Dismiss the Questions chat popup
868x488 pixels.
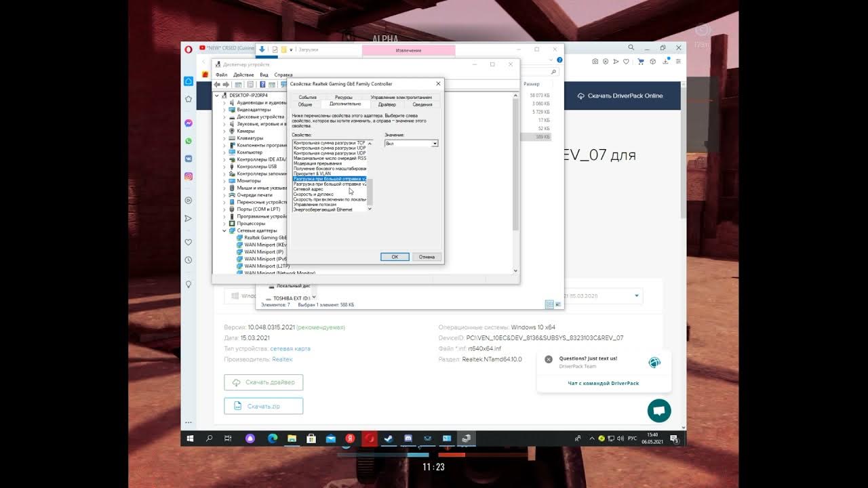(x=549, y=359)
